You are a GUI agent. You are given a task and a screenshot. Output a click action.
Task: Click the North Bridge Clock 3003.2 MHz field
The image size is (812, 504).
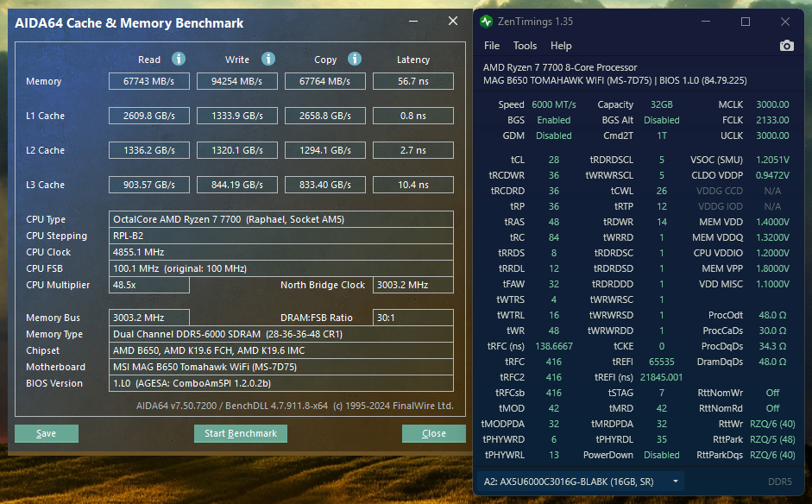tap(413, 285)
